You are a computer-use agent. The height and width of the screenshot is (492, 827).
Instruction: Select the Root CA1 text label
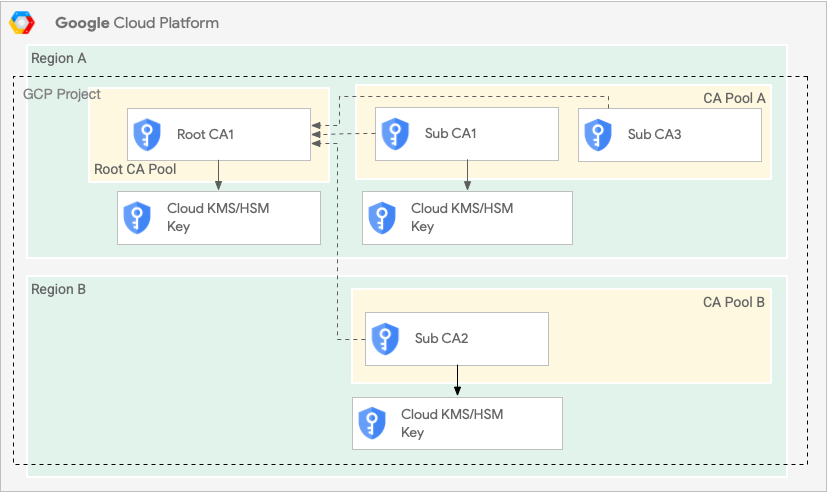205,134
